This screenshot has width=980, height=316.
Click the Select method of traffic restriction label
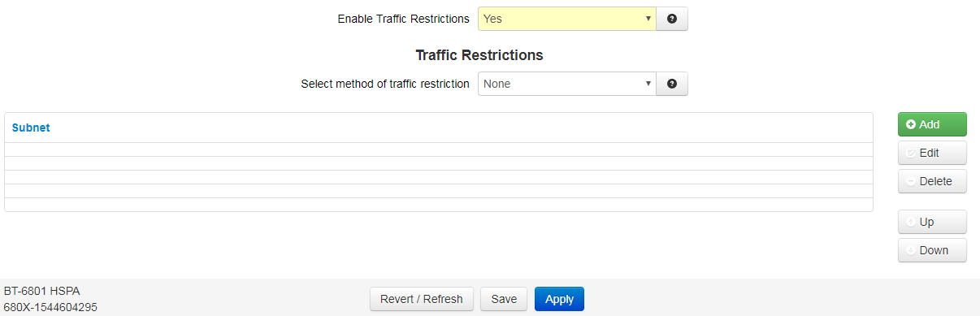pos(385,84)
